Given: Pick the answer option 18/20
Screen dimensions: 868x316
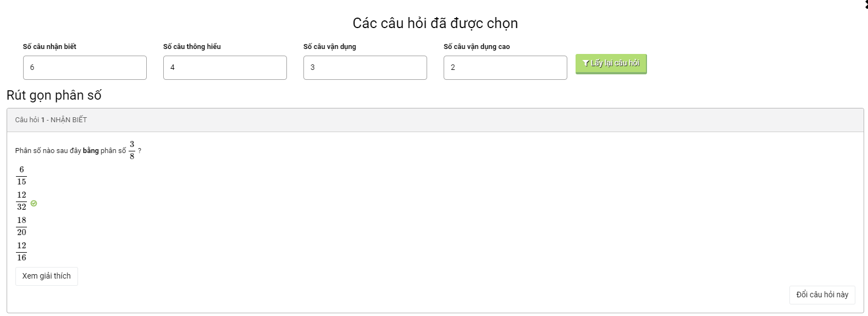Looking at the screenshot, I should coord(21,226).
